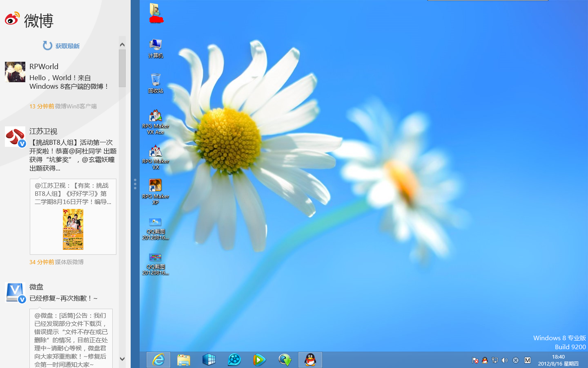Click the Action Center flag tray icon
This screenshot has width=588, height=368.
click(x=475, y=360)
